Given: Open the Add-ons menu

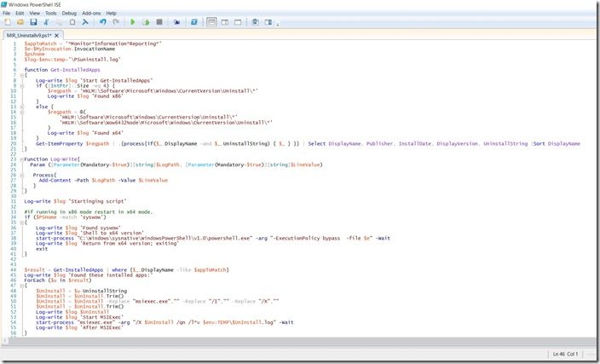Looking at the screenshot, I should pyautogui.click(x=91, y=13).
